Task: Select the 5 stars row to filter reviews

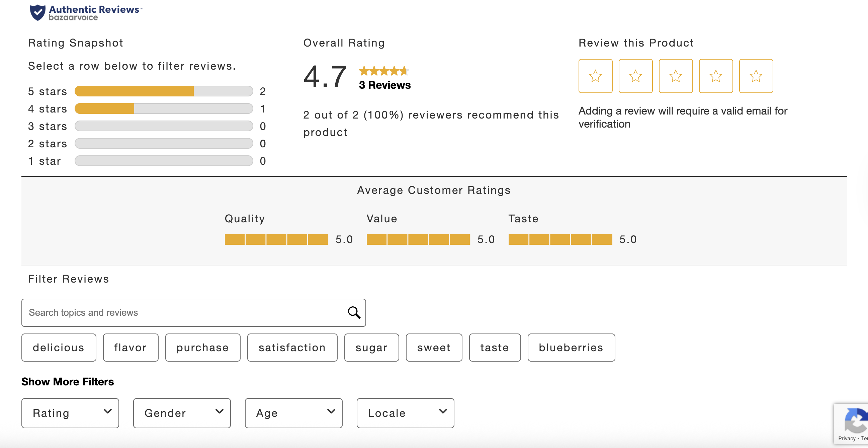Action: [x=145, y=91]
